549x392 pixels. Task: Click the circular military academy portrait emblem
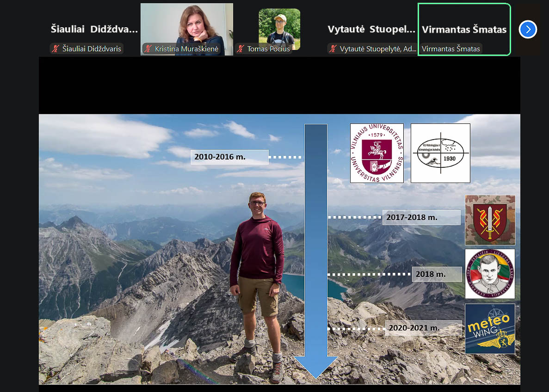coord(490,274)
